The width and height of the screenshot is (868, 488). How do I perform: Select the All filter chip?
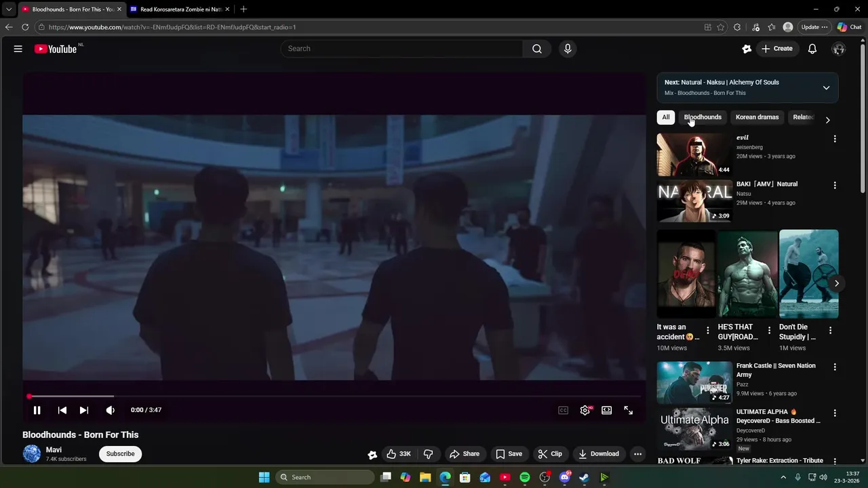coord(666,117)
